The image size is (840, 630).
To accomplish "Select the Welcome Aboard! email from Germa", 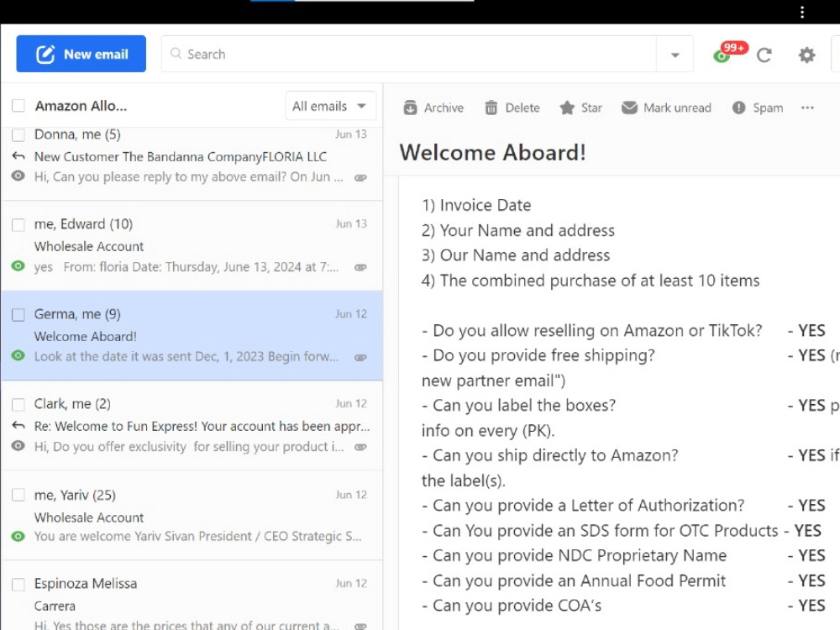I will (192, 336).
